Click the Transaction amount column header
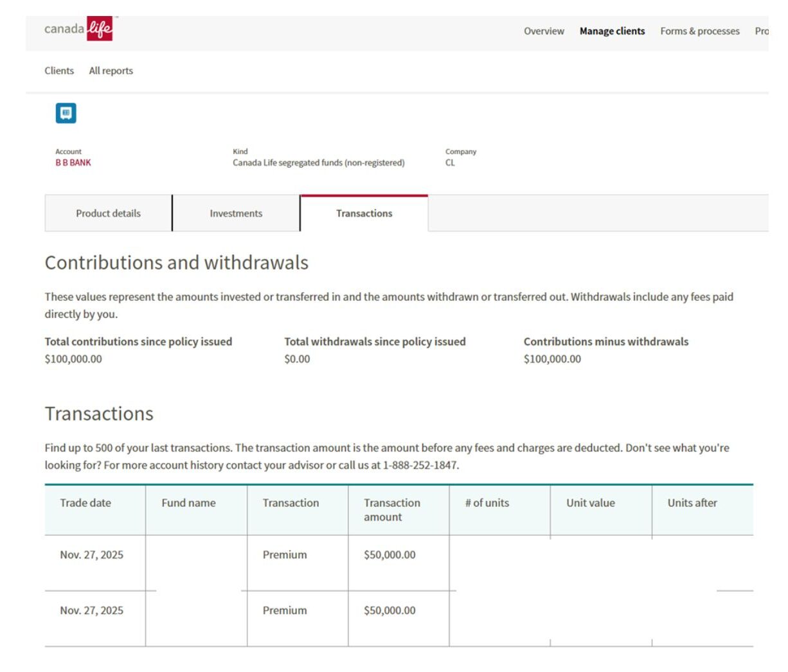Screen dimensions: 788x672 click(391, 509)
